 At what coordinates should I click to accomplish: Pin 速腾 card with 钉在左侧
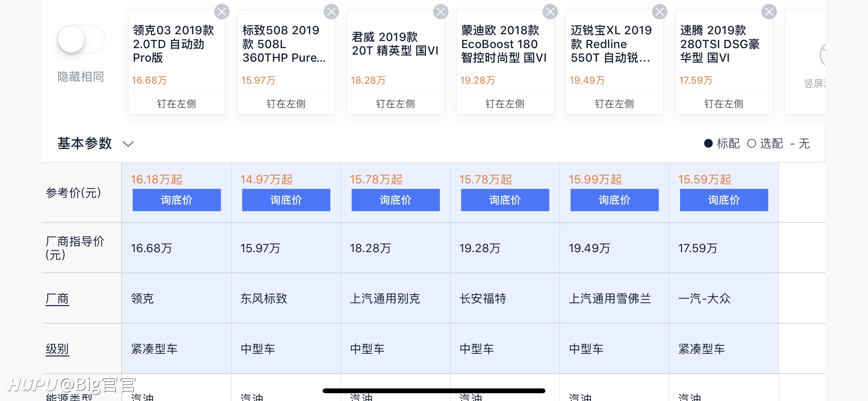pos(724,104)
